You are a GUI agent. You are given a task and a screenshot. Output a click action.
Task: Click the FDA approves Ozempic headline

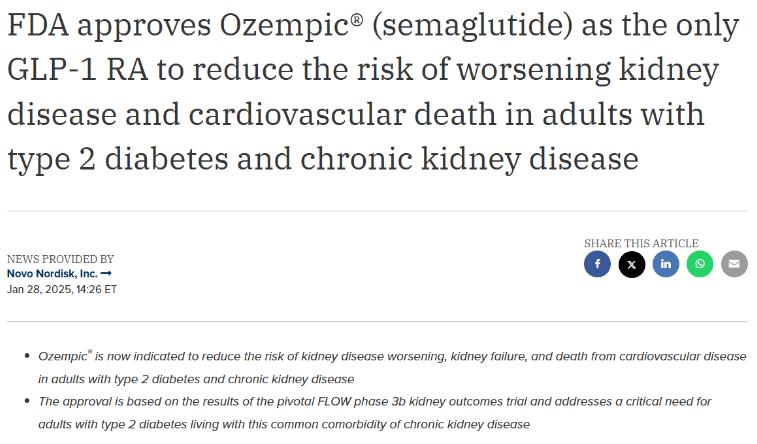(372, 92)
